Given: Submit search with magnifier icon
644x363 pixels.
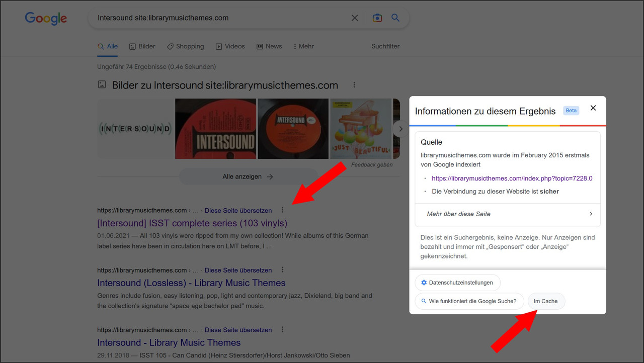Looking at the screenshot, I should pyautogui.click(x=395, y=18).
